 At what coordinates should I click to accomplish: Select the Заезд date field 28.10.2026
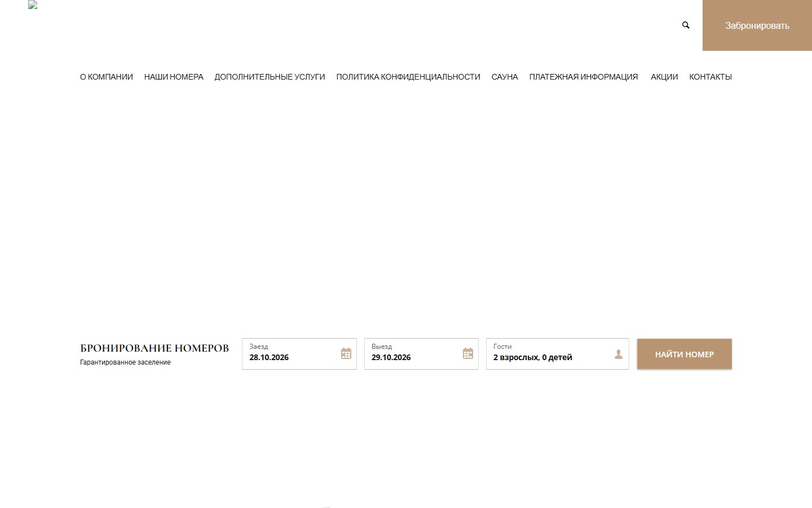click(x=299, y=354)
